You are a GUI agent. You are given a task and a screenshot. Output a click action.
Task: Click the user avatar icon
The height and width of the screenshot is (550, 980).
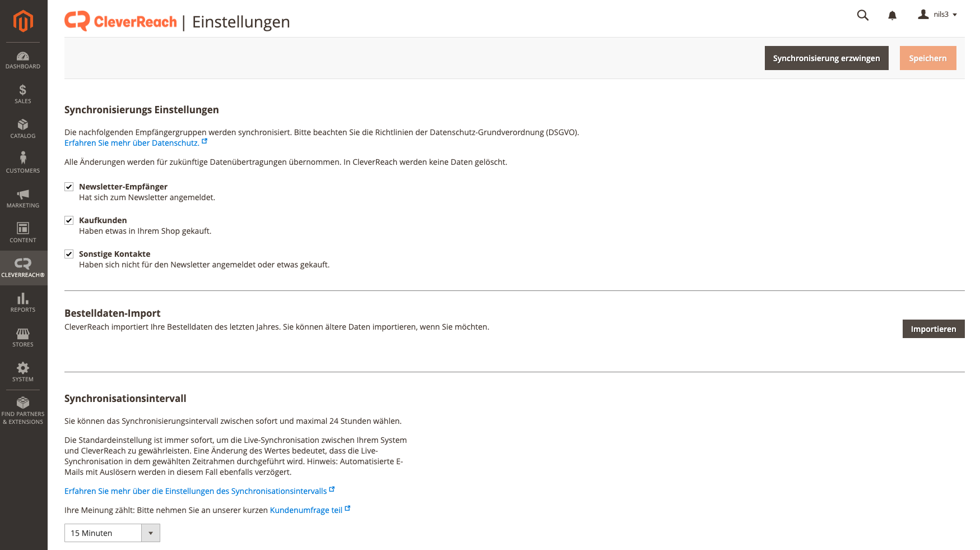(x=923, y=15)
